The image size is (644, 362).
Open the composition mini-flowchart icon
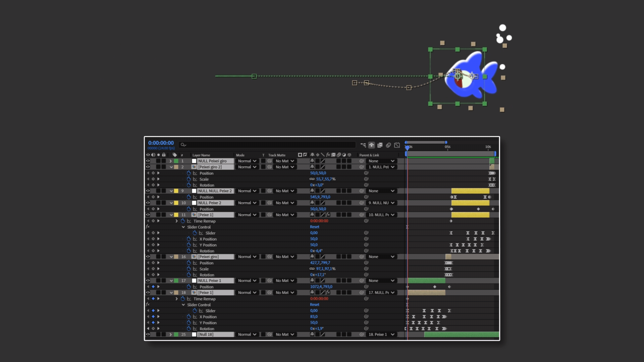point(363,145)
